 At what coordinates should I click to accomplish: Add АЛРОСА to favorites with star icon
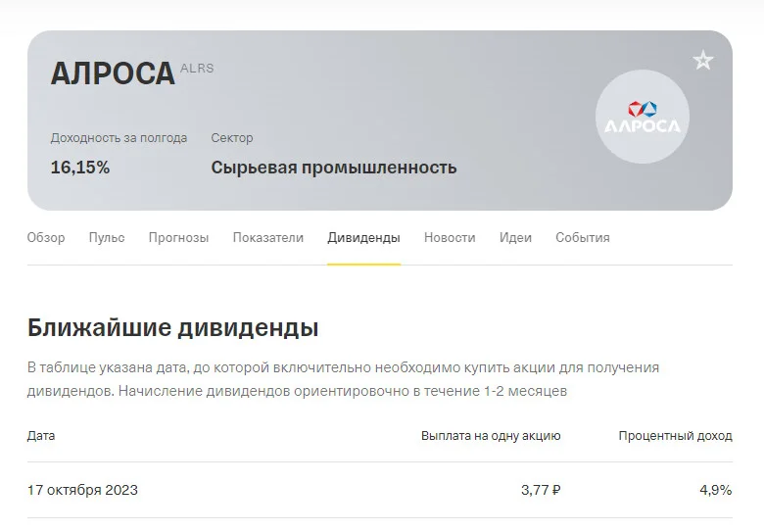point(702,61)
